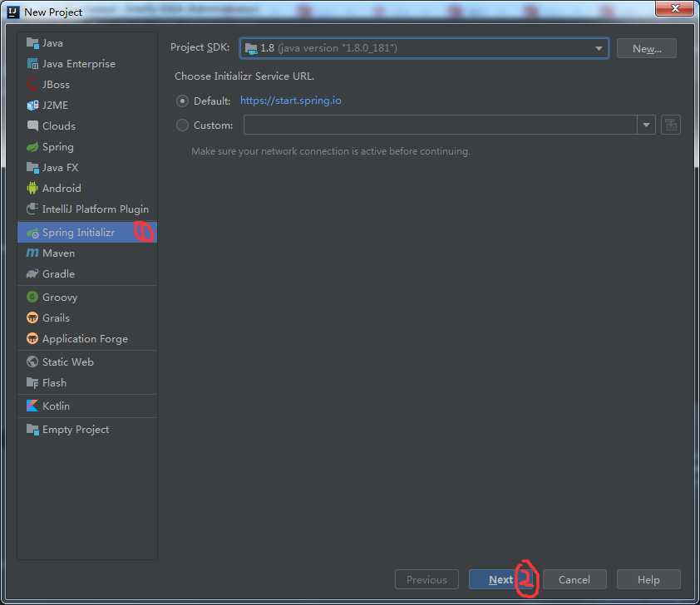Click the Java Enterprise icon
This screenshot has width=700, height=605.
32,64
